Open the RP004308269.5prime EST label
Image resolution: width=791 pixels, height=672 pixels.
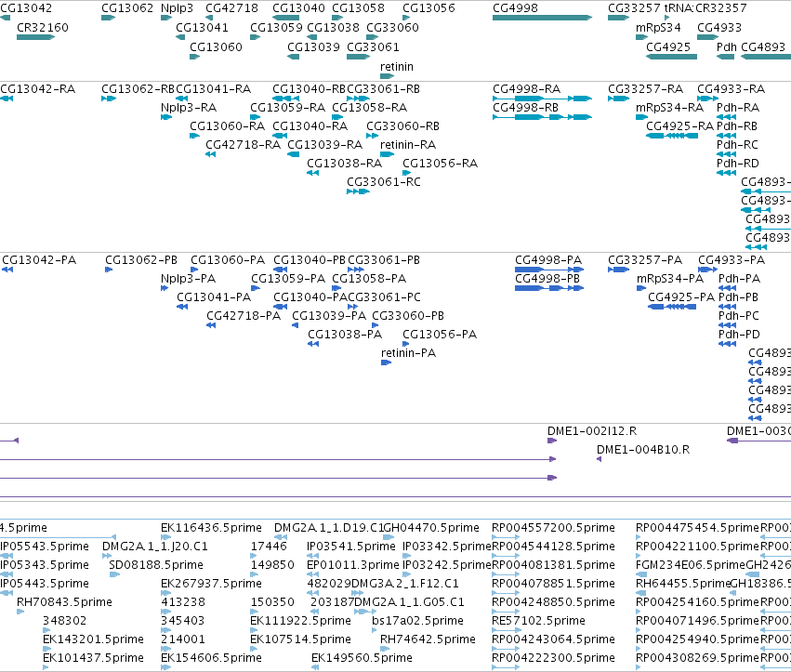698,658
